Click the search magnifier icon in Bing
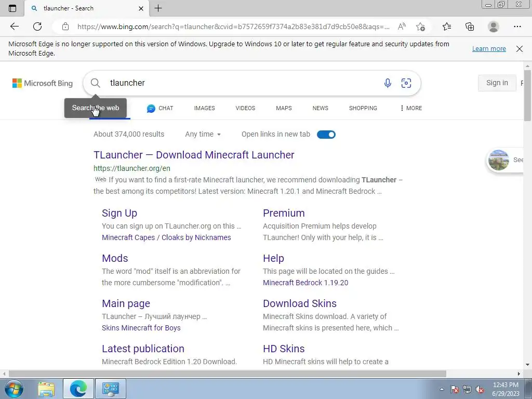Screen dimensions: 532x399 96,83
